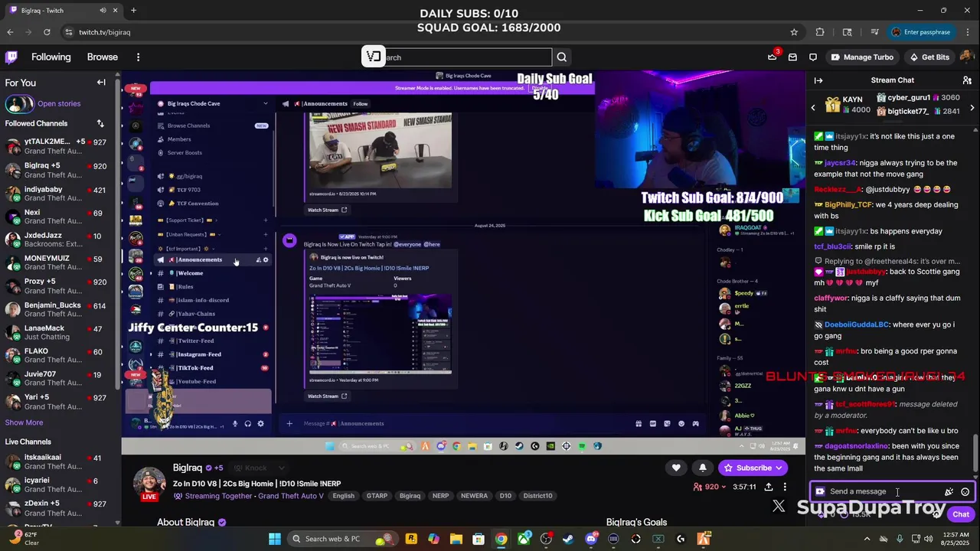
Task: Show previous chat leaderboard with left arrow
Action: click(x=813, y=108)
